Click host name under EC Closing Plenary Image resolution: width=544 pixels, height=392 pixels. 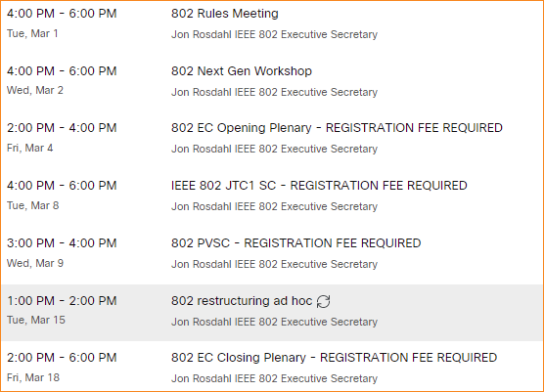tap(274, 378)
